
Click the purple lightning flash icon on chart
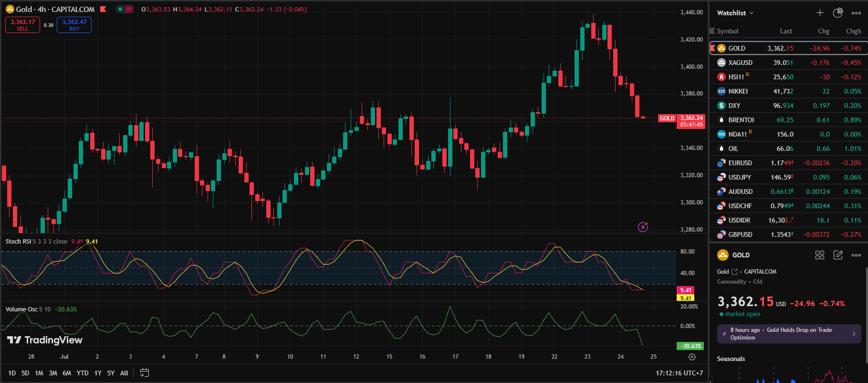click(643, 227)
